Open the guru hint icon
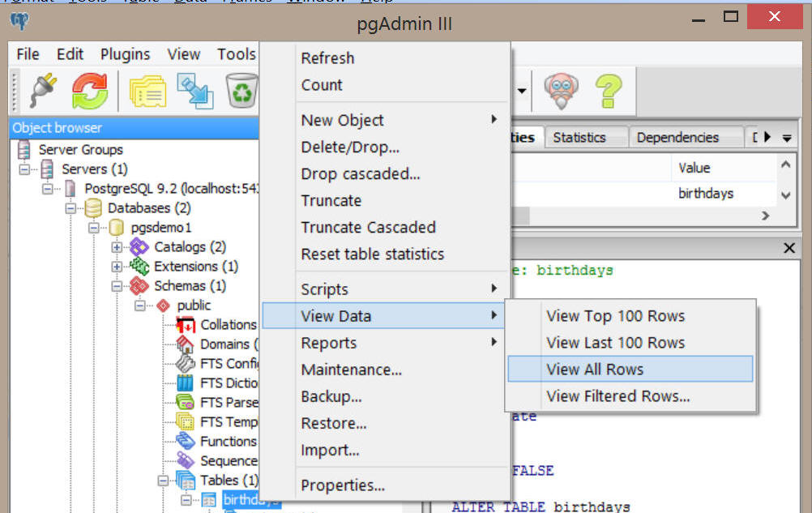The width and height of the screenshot is (812, 513). coord(562,91)
